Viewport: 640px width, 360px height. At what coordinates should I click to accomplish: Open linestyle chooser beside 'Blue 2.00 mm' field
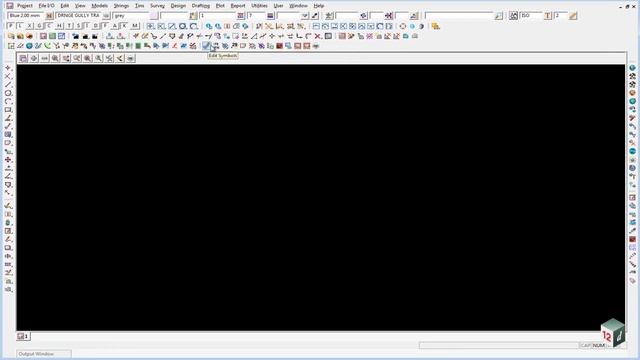point(49,16)
